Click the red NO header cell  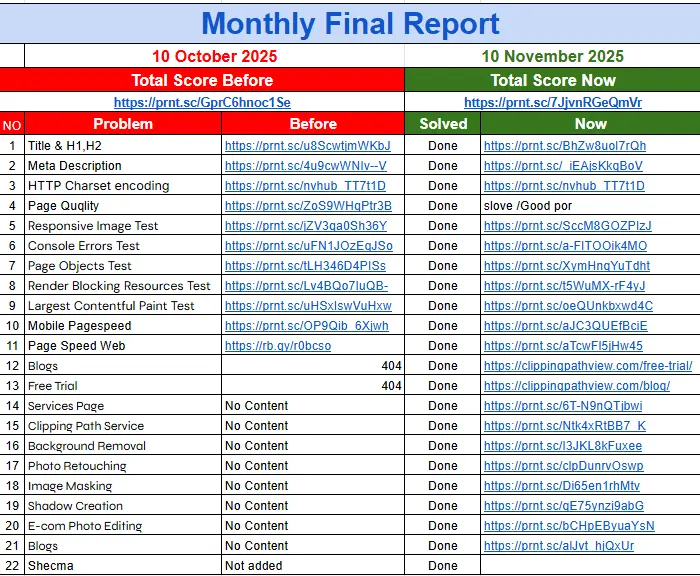12,125
